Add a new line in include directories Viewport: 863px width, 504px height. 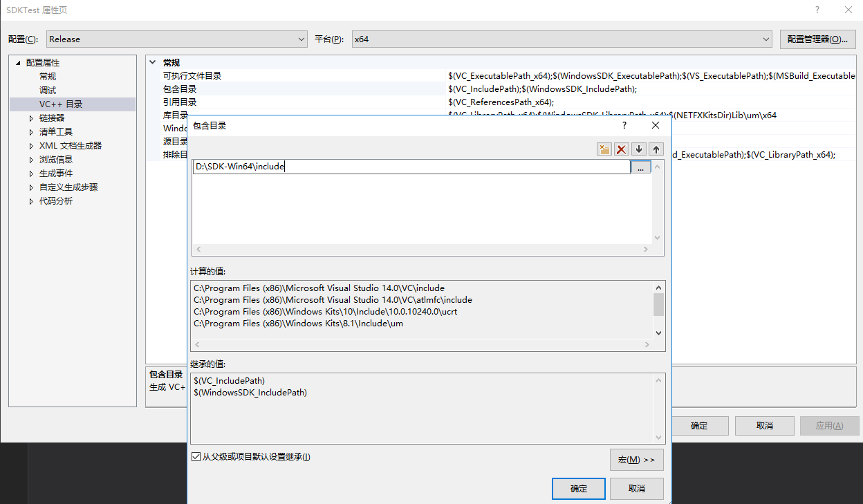[604, 149]
